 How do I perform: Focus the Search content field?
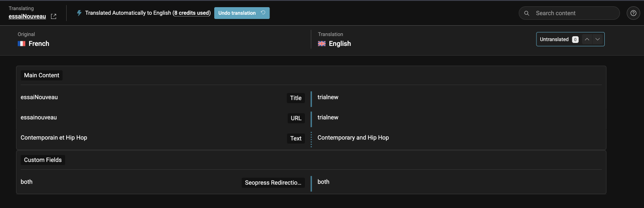click(569, 13)
